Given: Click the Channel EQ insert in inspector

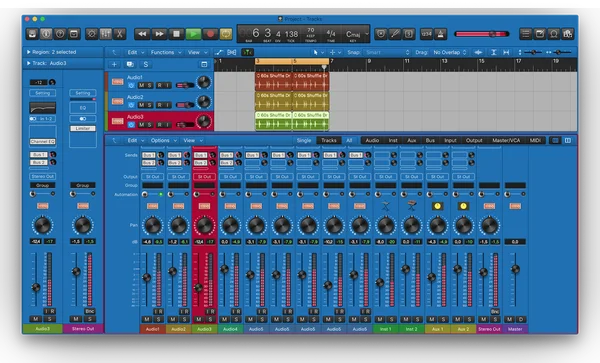Looking at the screenshot, I should coord(42,142).
